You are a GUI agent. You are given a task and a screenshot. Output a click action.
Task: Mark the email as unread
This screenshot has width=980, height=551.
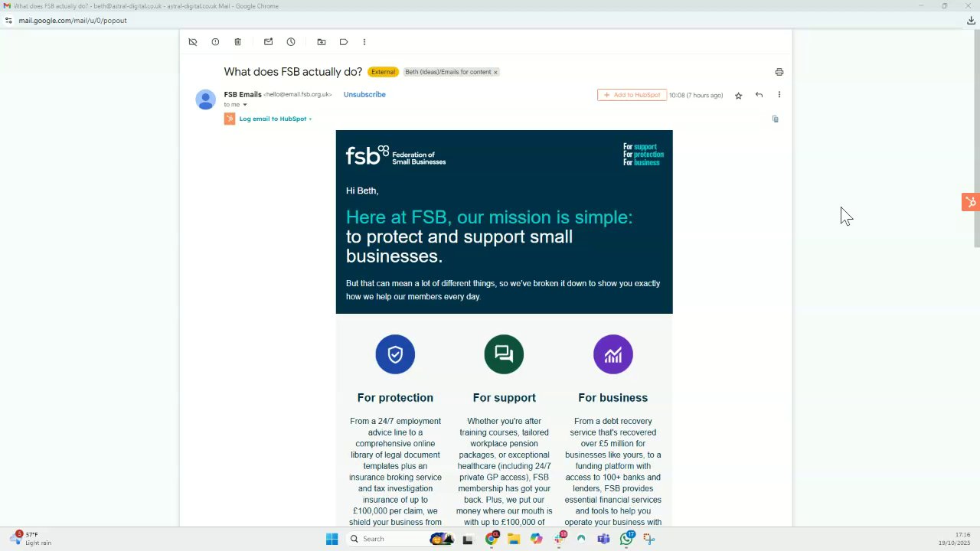coord(268,42)
